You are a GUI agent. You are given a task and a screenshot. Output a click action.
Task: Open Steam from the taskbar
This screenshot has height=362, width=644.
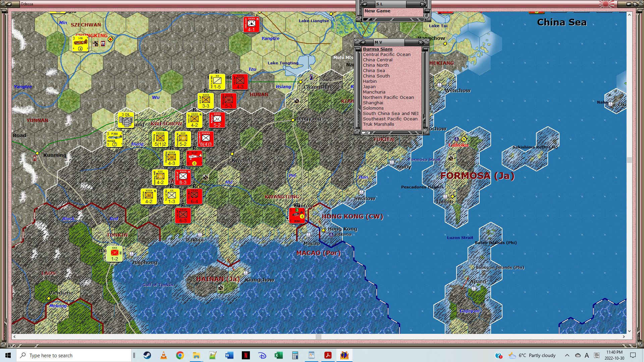147,355
